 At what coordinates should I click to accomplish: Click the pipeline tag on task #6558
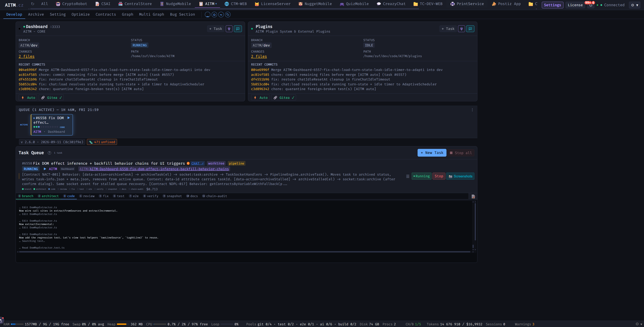[x=237, y=163]
